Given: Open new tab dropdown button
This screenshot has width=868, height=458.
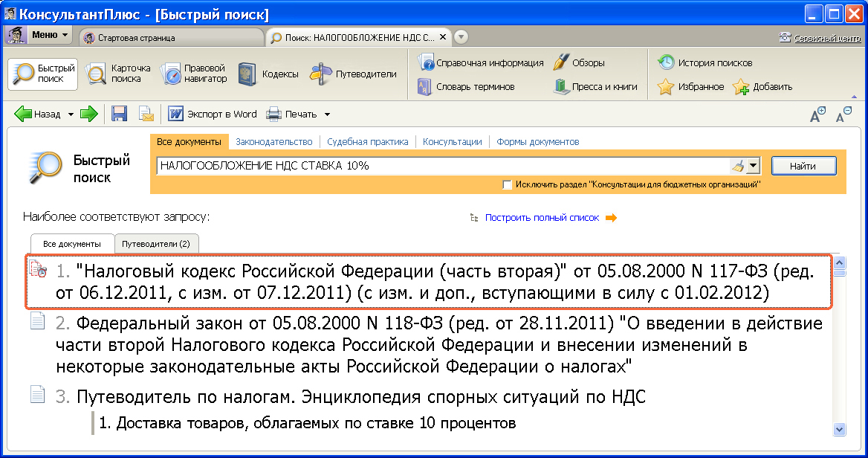Looking at the screenshot, I should 461,37.
